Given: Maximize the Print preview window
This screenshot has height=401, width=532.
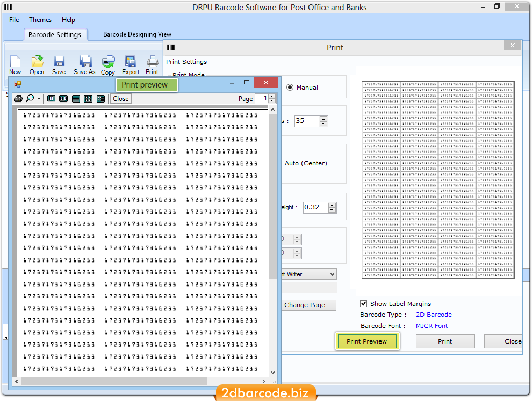Looking at the screenshot, I should (247, 82).
